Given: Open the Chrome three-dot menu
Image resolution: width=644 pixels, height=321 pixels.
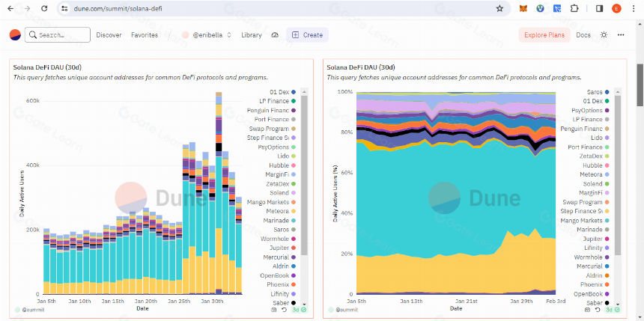Looking at the screenshot, I should coord(633,8).
